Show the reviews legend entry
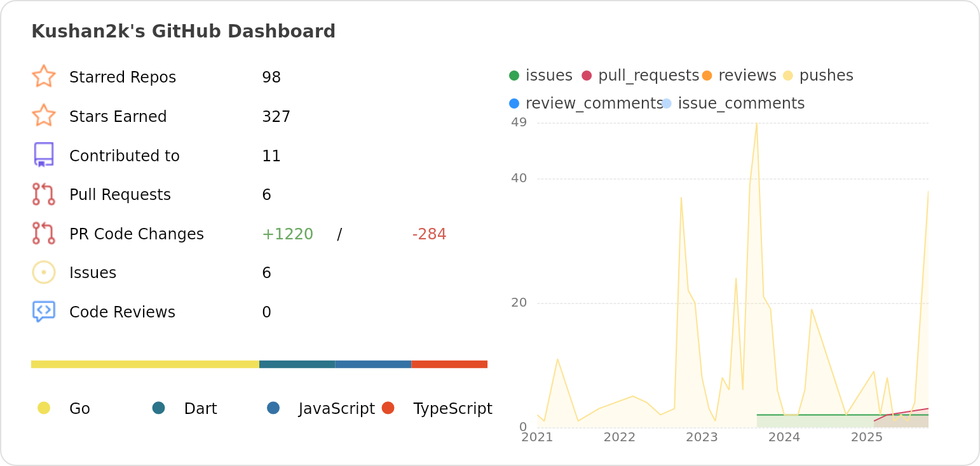 [707, 75]
